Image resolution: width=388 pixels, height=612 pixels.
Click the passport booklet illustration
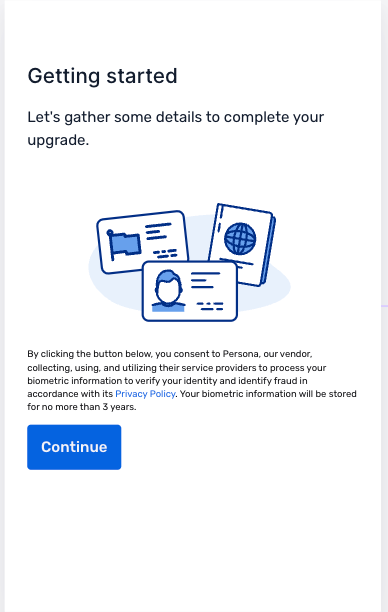point(242,244)
